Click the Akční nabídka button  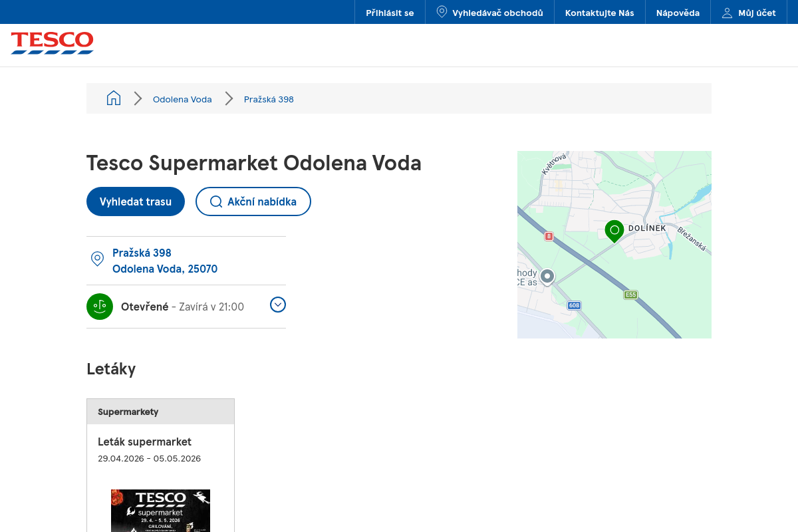tap(253, 201)
